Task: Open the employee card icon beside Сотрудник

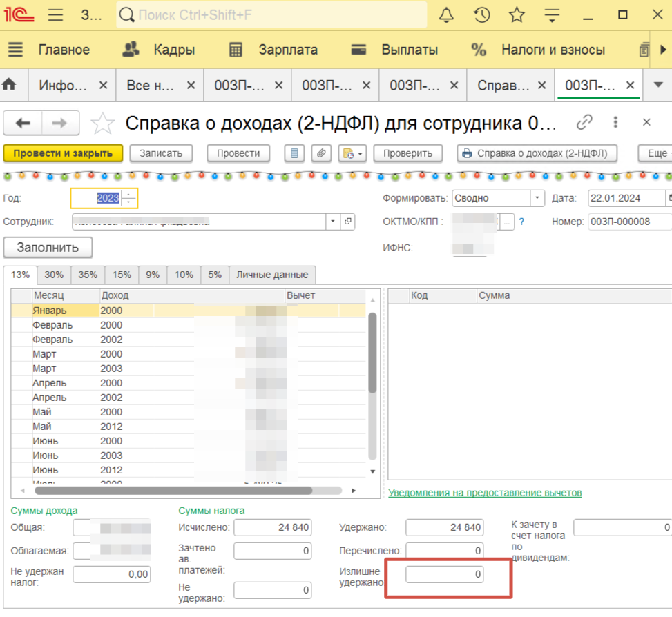Action: click(347, 222)
